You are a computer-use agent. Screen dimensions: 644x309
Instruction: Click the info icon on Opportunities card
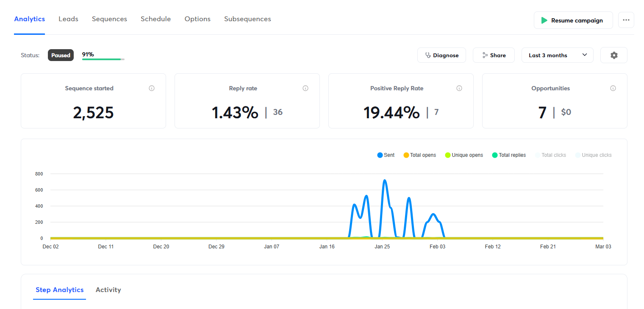[x=613, y=88]
